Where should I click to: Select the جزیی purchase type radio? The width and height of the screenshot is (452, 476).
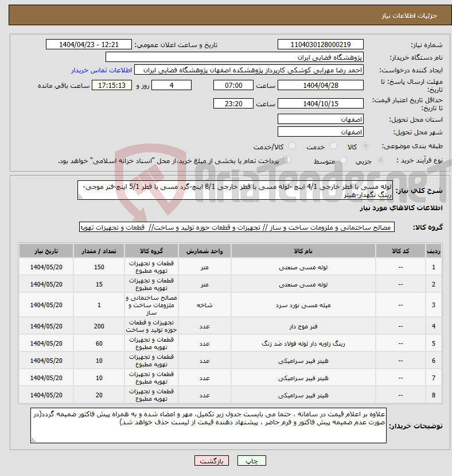(x=380, y=160)
